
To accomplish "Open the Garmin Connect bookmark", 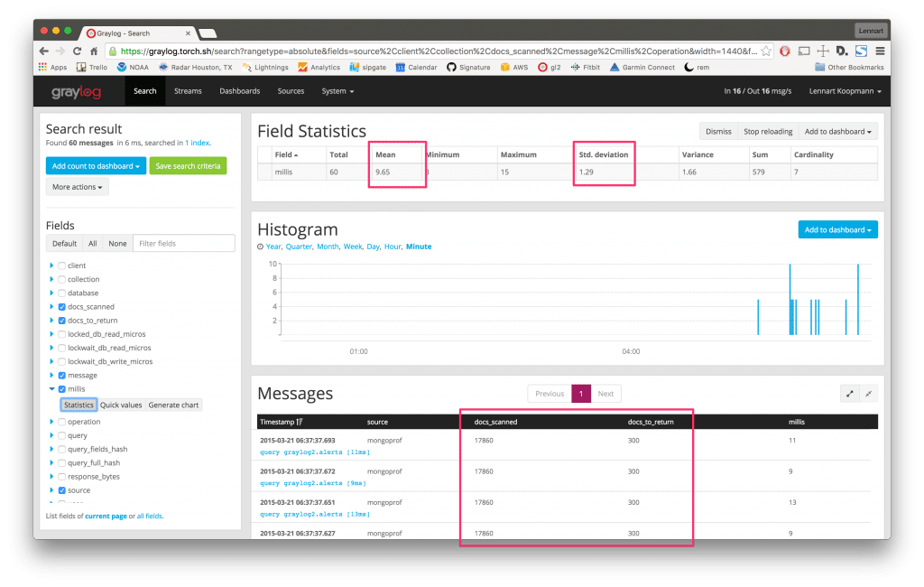I will pos(641,68).
